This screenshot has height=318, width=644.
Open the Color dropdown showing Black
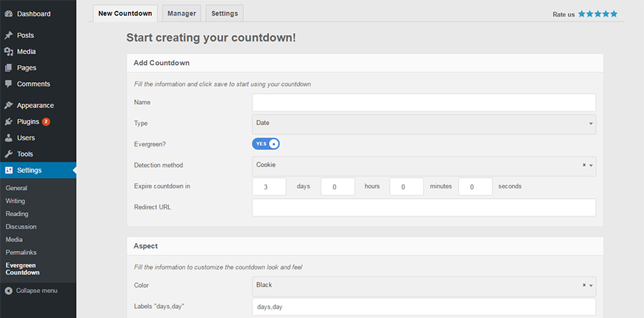(424, 287)
